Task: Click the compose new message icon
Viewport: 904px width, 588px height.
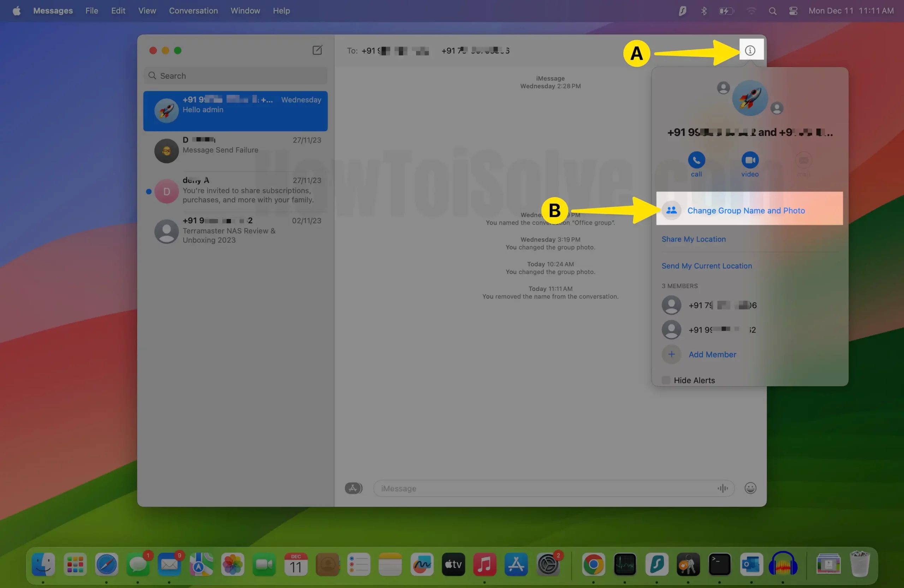Action: (317, 50)
